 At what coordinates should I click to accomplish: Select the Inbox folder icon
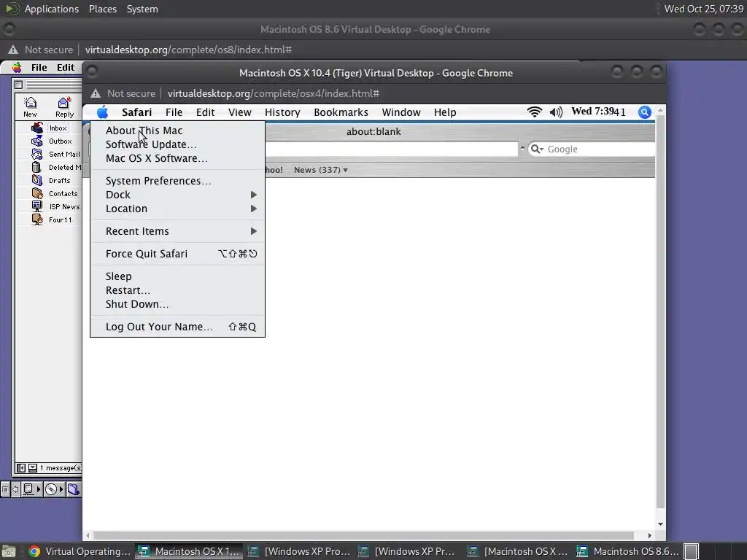tap(37, 128)
